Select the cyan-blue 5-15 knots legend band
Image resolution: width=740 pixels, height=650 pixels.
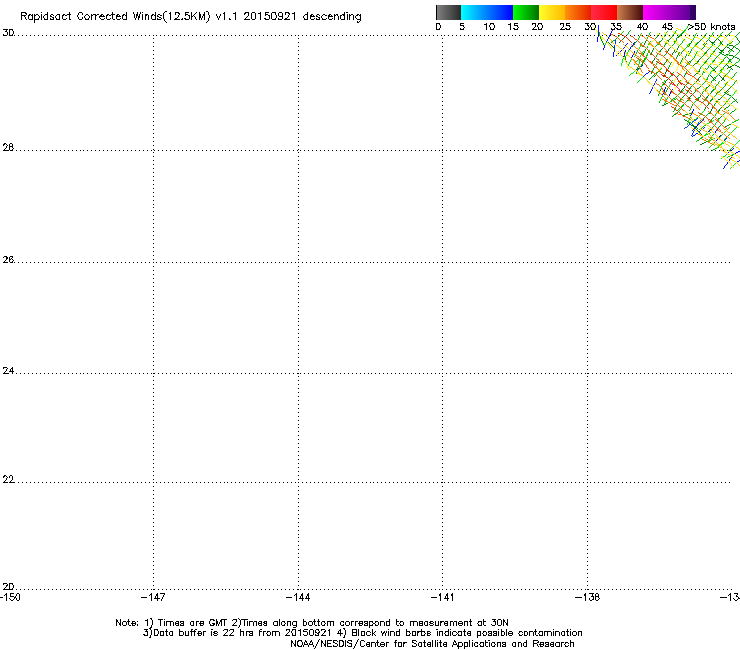click(x=487, y=12)
